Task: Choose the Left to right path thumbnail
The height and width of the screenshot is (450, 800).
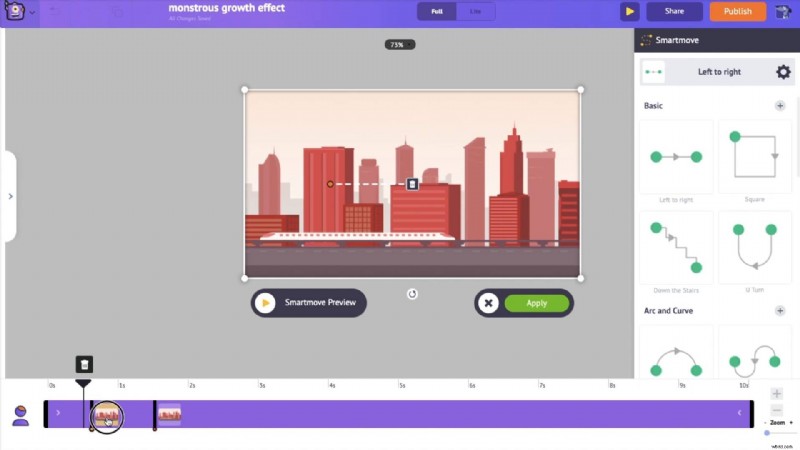Action: coord(676,157)
